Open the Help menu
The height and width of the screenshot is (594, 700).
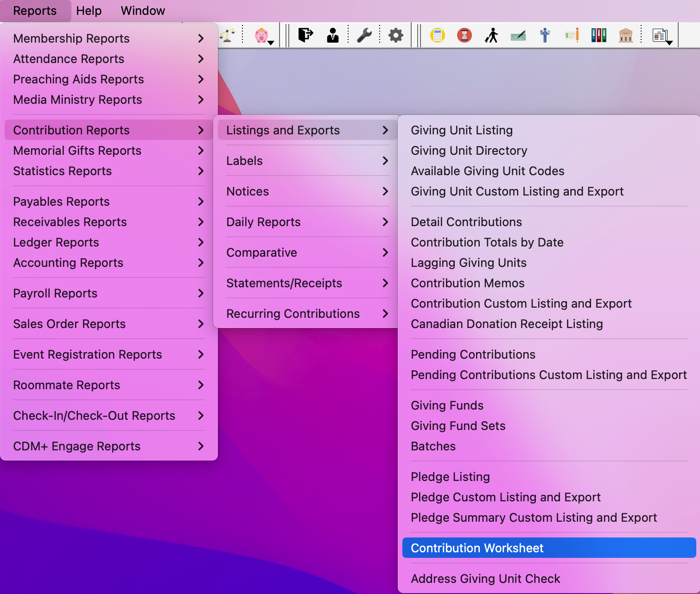[89, 11]
